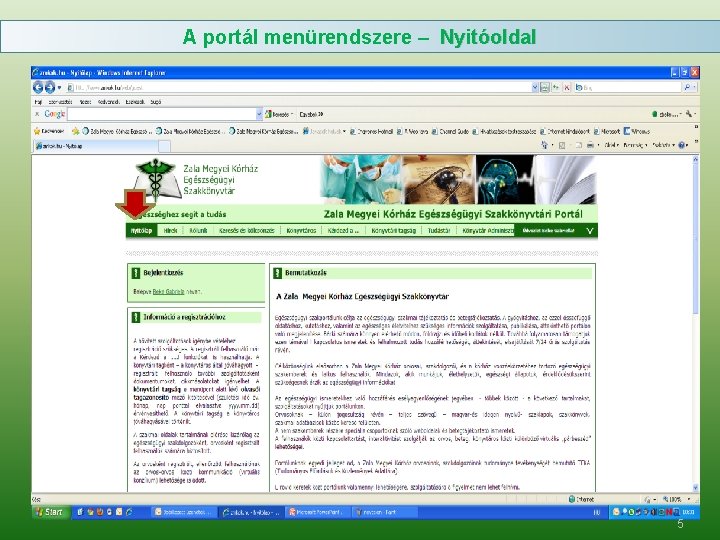
Task: Click the Print icon in command bar
Action: tap(591, 145)
